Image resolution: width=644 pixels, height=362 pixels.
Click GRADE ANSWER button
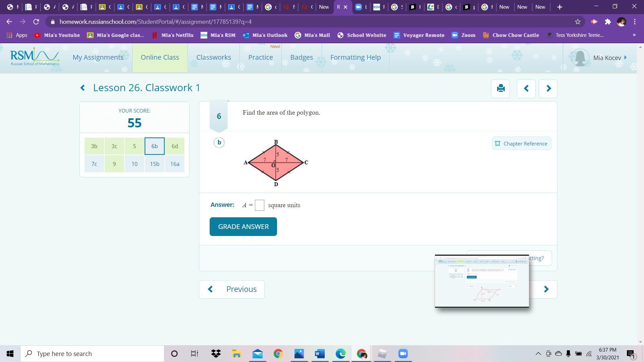243,227
